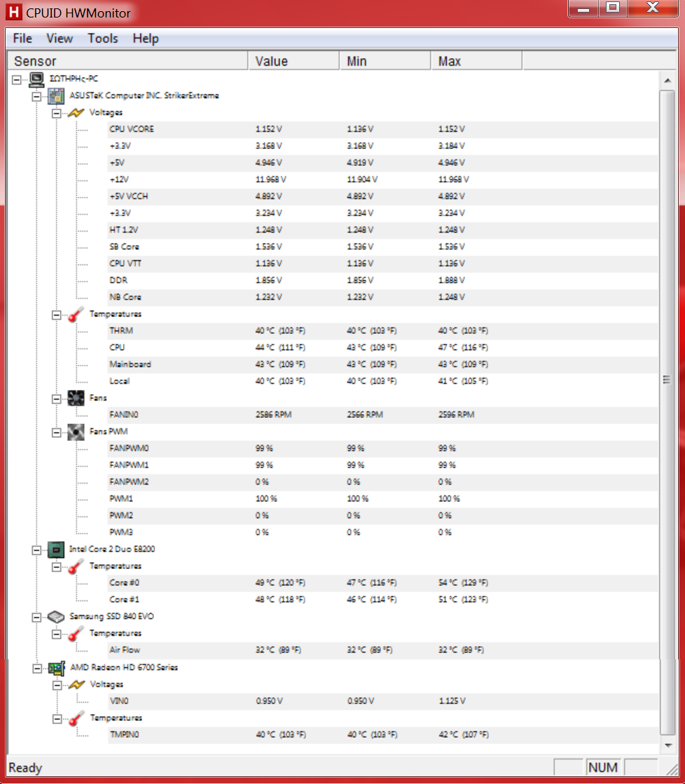Collapse the Samsung SSD 840 EVO node
The width and height of the screenshot is (685, 784).
click(36, 617)
